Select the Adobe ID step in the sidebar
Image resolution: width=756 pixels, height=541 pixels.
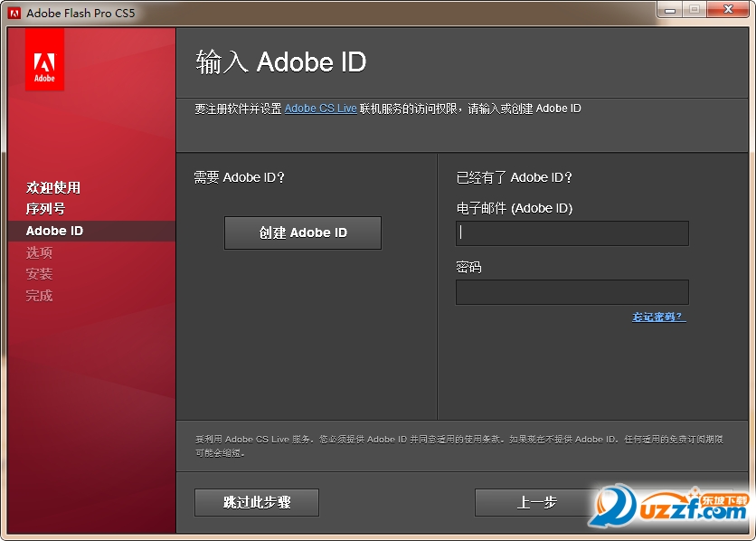[x=54, y=231]
